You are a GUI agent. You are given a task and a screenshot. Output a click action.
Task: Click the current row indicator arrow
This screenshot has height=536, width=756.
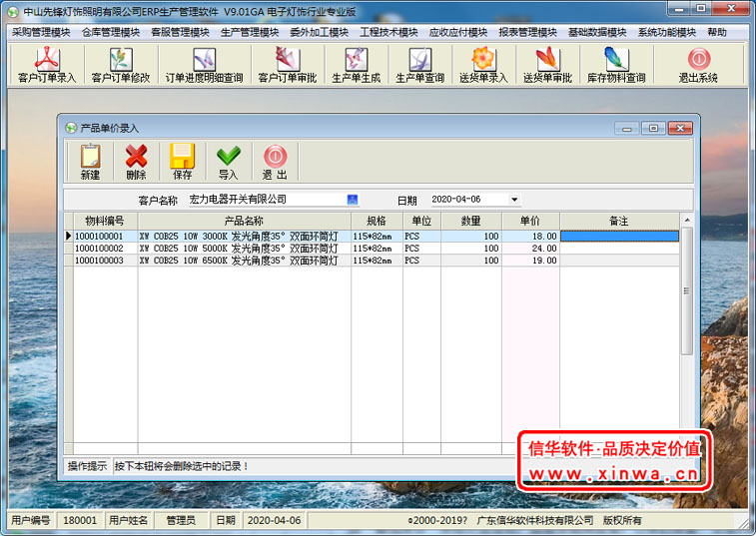point(68,237)
